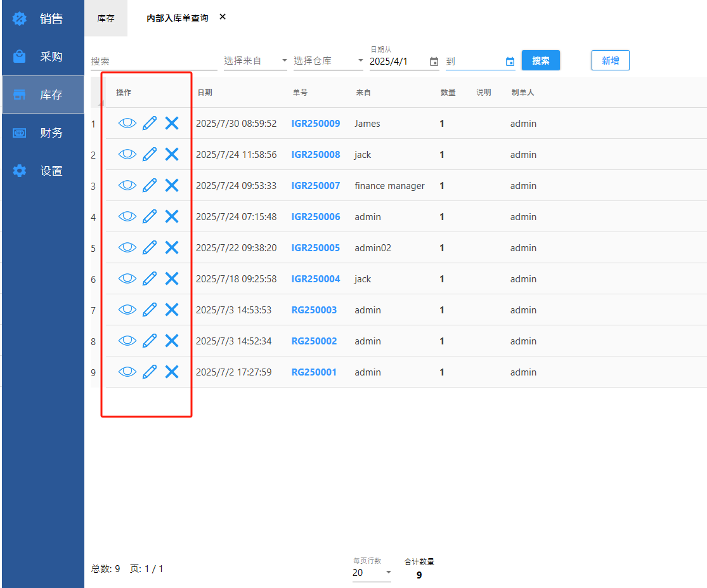
Task: Click the edit pencil icon for IGR250008
Action: click(150, 154)
